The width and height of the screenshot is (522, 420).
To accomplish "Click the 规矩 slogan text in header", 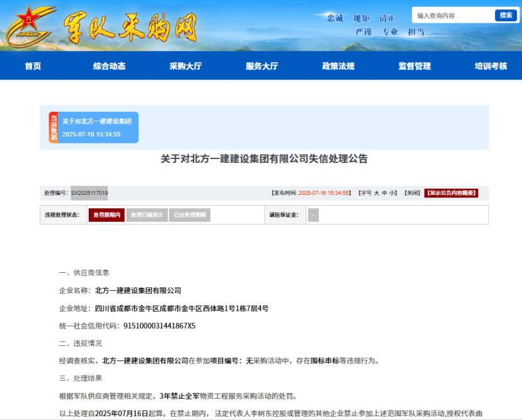I will click(361, 18).
